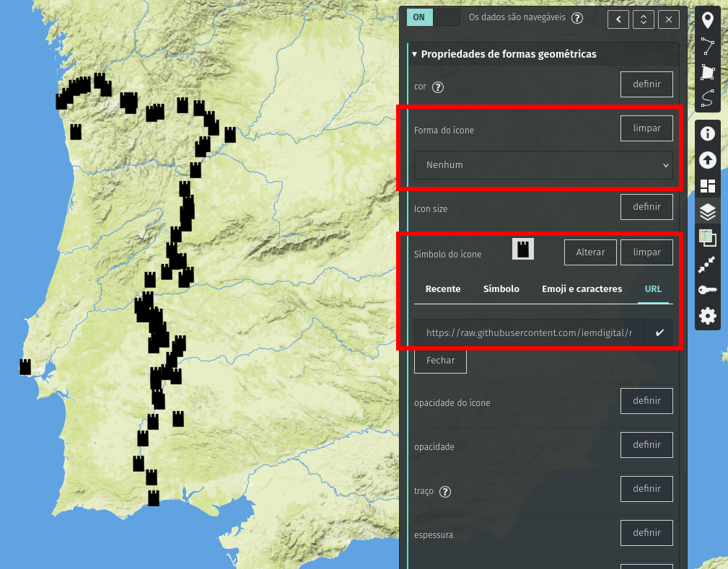Screen dimensions: 728x569
Task: Click definir for espessura
Action: [646, 533]
